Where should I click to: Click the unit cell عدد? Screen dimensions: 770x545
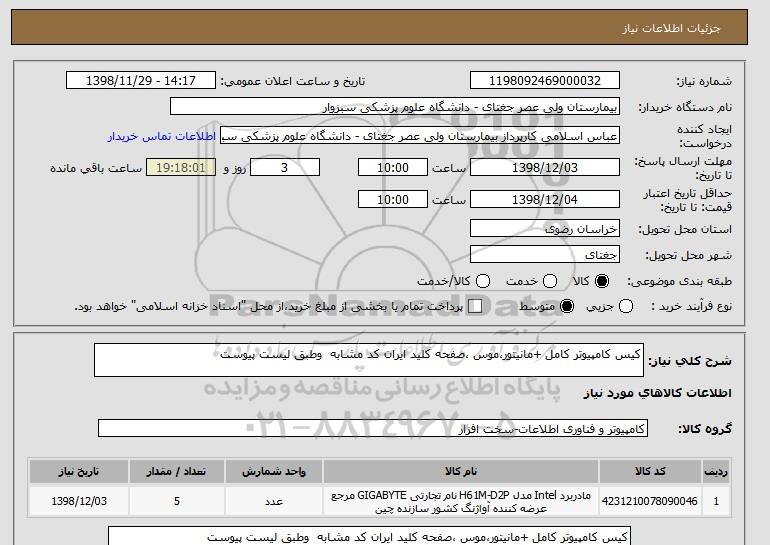(274, 501)
